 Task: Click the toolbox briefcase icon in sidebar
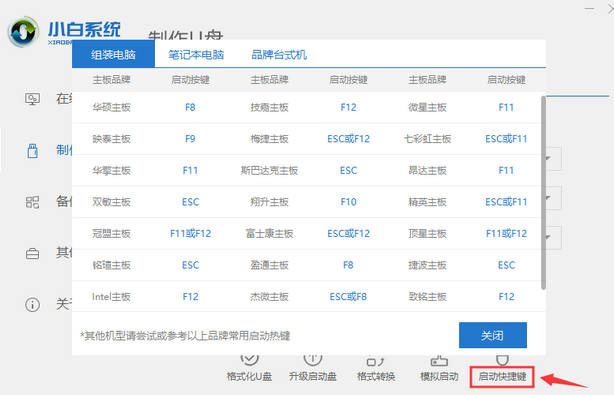click(x=33, y=254)
